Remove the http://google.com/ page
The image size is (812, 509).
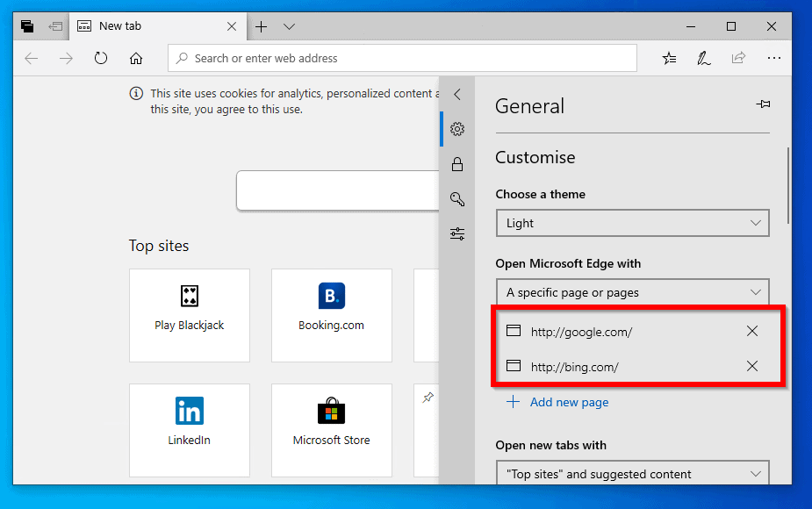752,331
